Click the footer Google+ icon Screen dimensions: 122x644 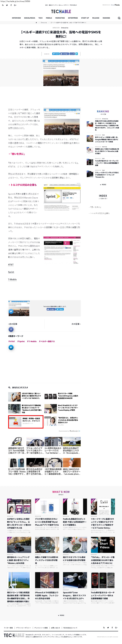coord(116,628)
